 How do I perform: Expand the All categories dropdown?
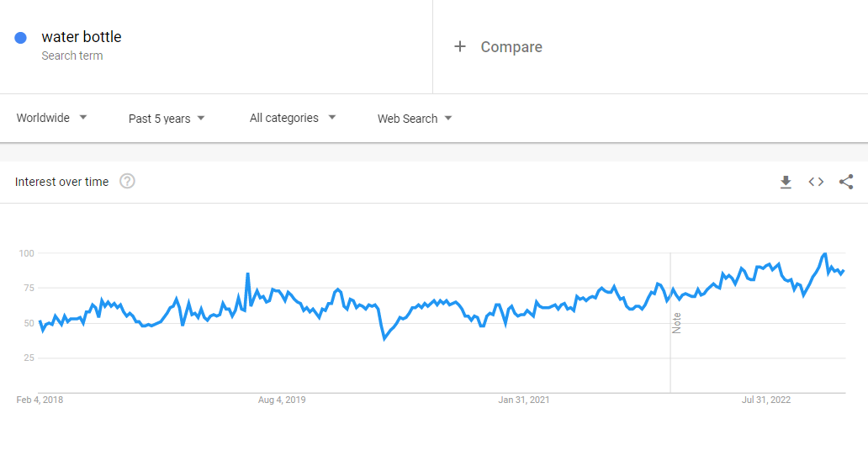tap(293, 119)
